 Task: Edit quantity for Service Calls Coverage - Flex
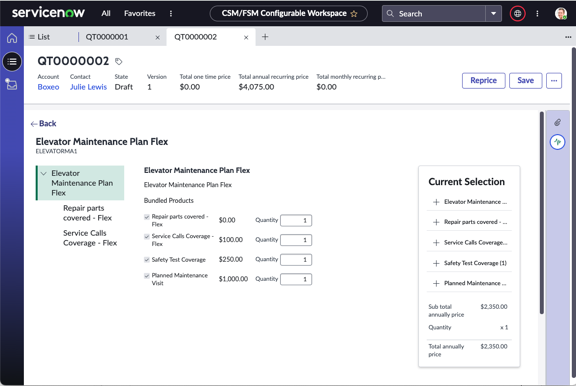tap(296, 240)
